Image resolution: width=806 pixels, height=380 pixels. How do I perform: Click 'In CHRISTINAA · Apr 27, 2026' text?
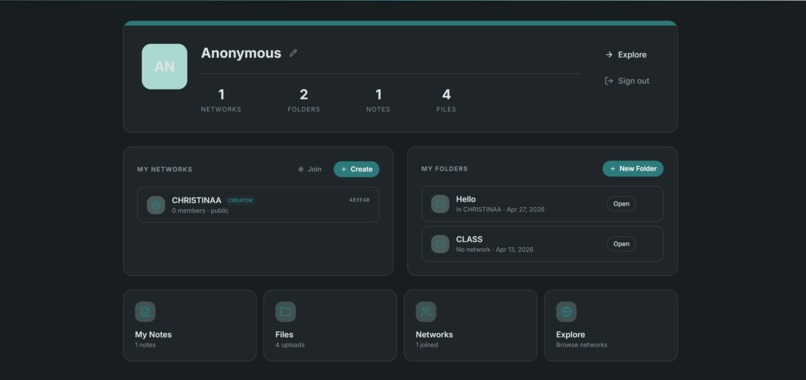coord(500,210)
